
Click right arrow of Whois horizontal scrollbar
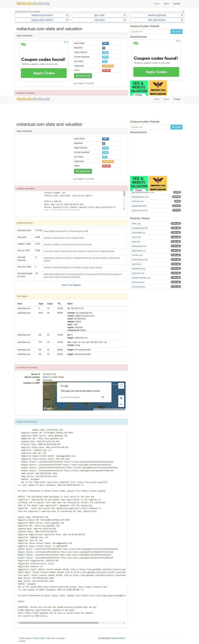pyautogui.click(x=124, y=623)
